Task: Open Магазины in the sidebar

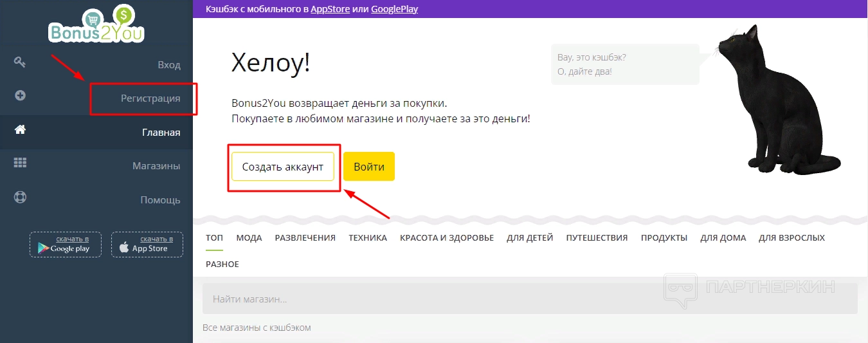Action: [x=156, y=166]
